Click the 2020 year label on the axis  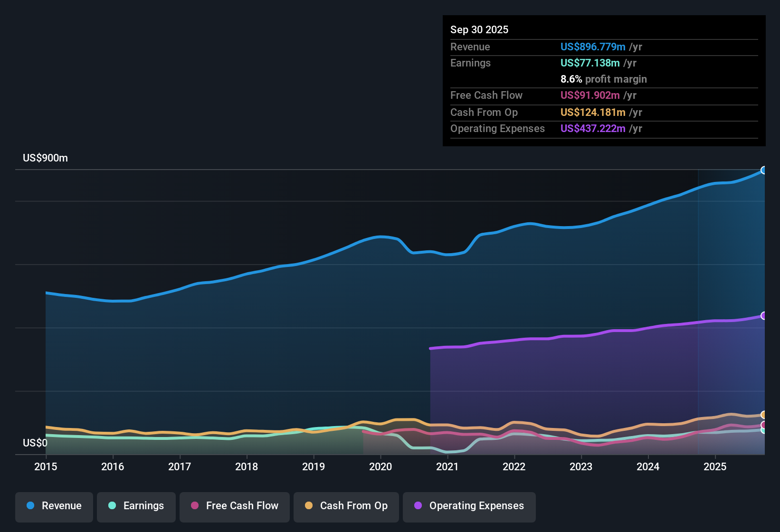pos(380,467)
